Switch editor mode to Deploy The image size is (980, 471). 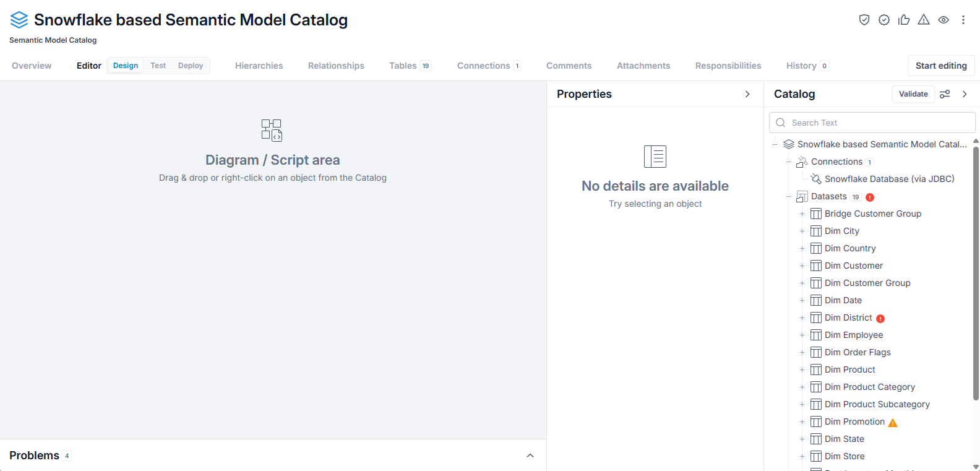191,66
